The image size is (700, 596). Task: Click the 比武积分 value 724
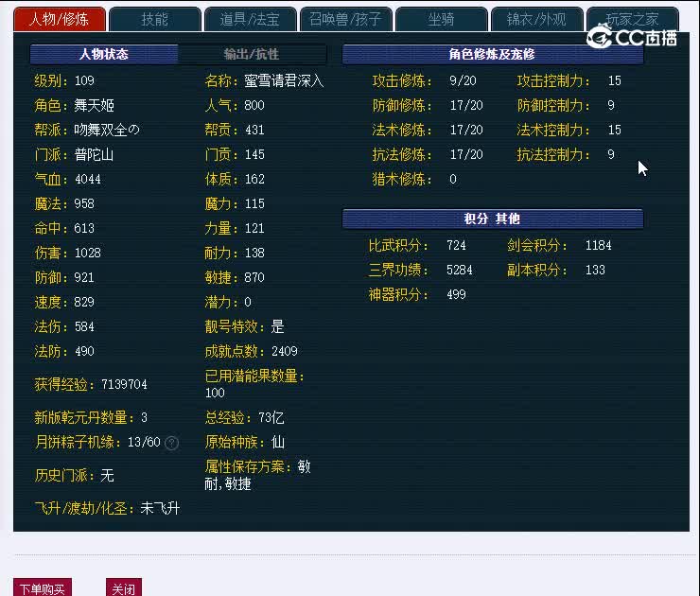[456, 245]
